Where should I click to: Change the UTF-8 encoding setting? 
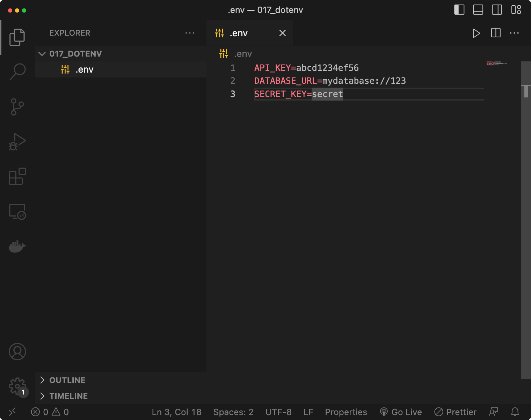[x=278, y=412]
